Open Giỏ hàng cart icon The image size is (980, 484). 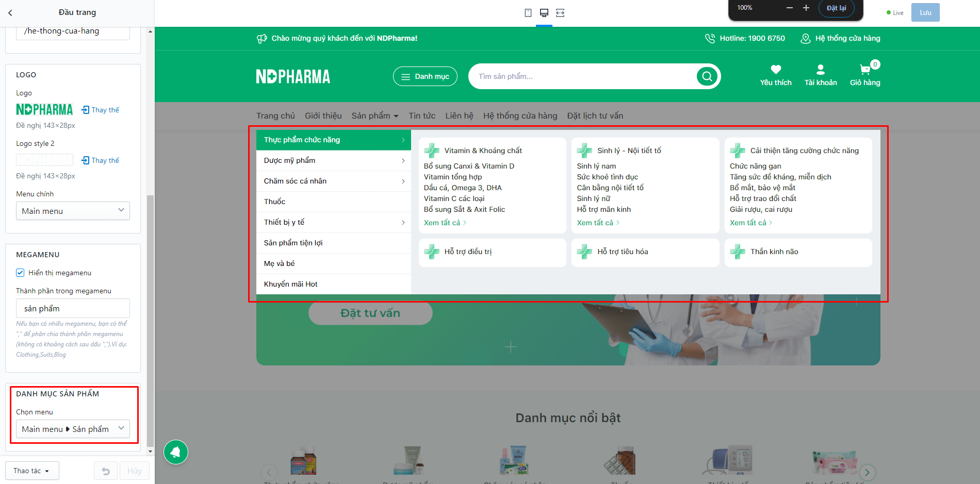tap(865, 70)
